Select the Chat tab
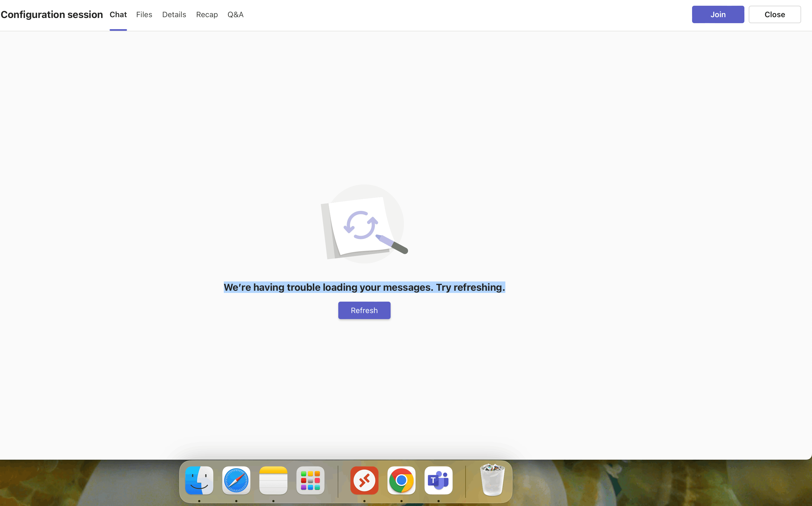 coord(118,15)
